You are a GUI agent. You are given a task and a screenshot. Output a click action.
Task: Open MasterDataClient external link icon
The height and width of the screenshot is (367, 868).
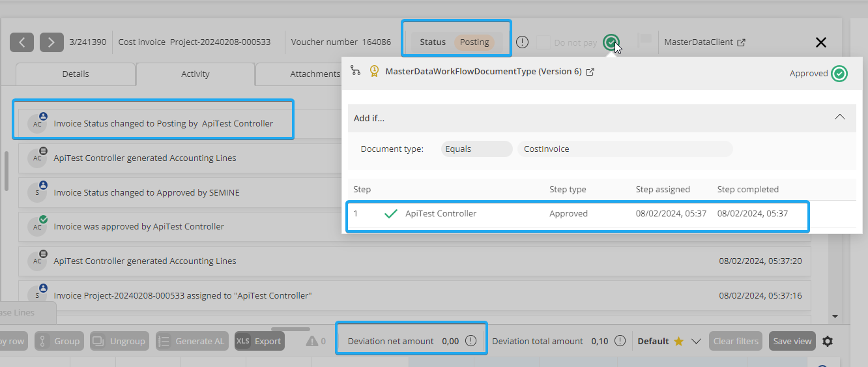click(741, 42)
